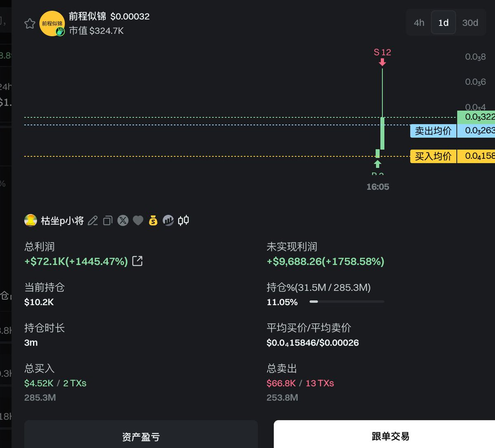495x448 pixels.
Task: Click the 持仓%(31.5M / 285.3M) label
Action: pyautogui.click(x=318, y=287)
